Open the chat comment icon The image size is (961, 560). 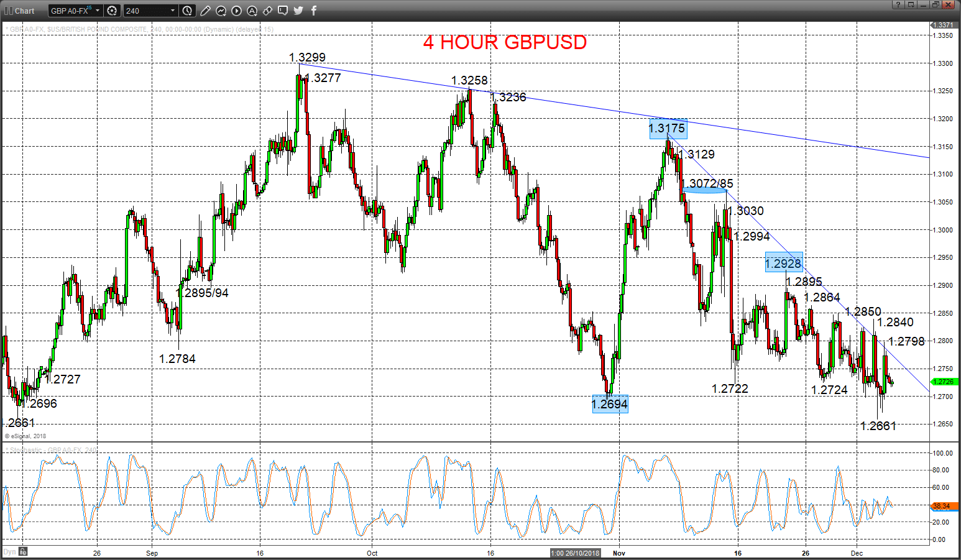click(283, 11)
